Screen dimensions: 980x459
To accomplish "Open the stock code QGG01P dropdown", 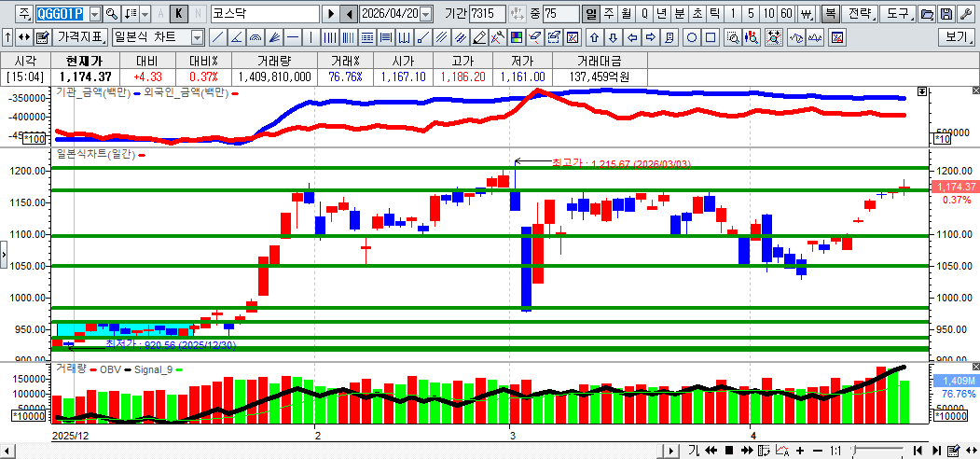I will [x=94, y=14].
